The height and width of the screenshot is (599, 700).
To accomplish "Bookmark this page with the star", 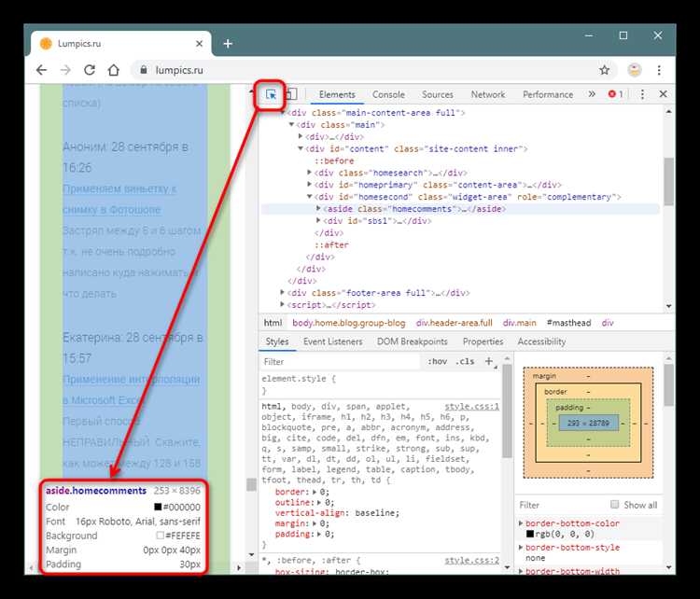I will 604,70.
